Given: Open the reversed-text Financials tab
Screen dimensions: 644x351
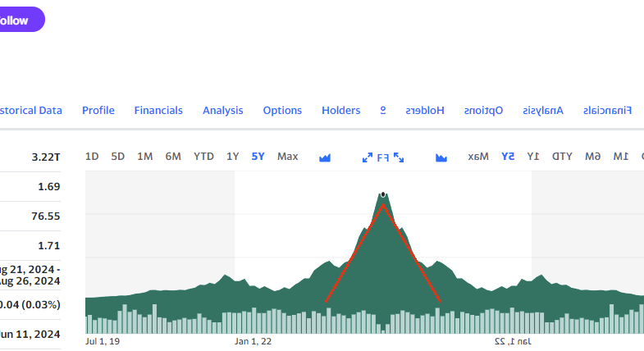Looking at the screenshot, I should coord(607,111).
